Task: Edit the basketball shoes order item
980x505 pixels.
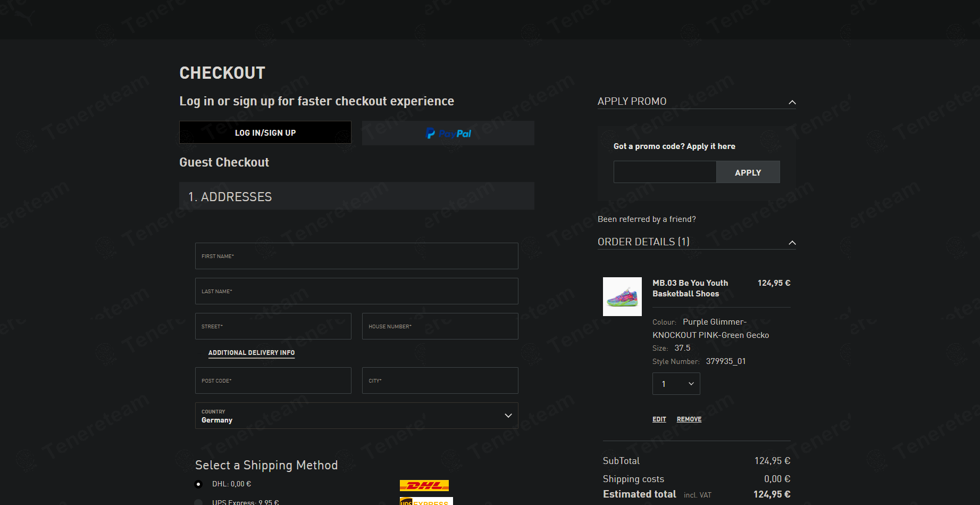Action: pos(659,419)
